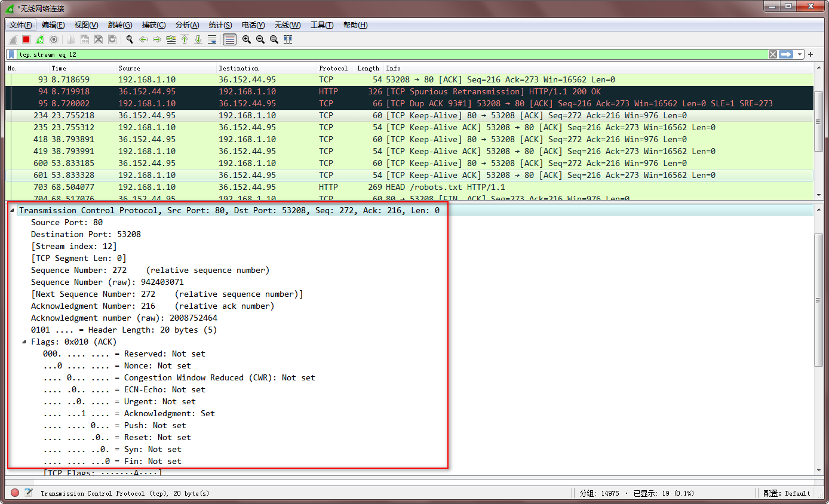Image resolution: width=829 pixels, height=504 pixels.
Task: Select packet 234 TCP Keep-Alive row
Action: [x=410, y=115]
